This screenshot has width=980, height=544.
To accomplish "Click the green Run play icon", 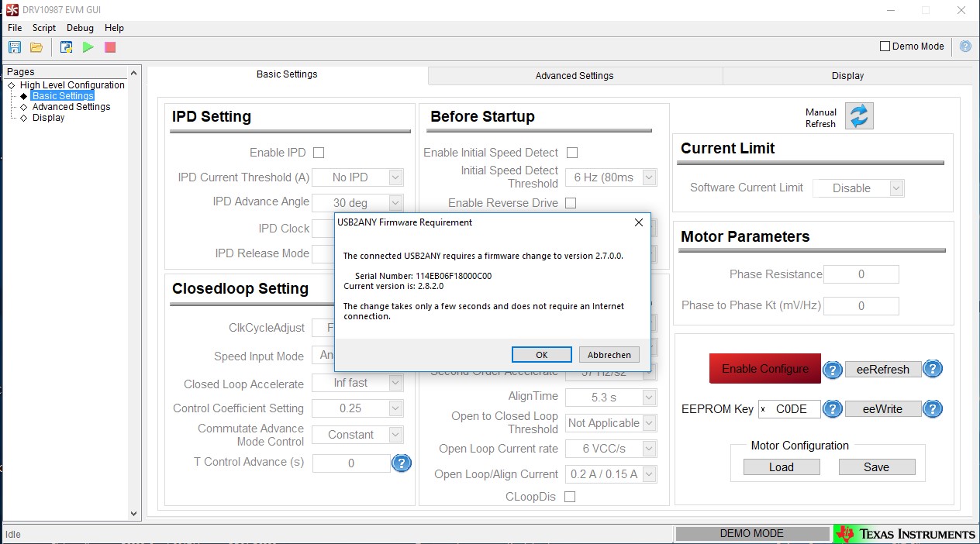I will pos(88,47).
